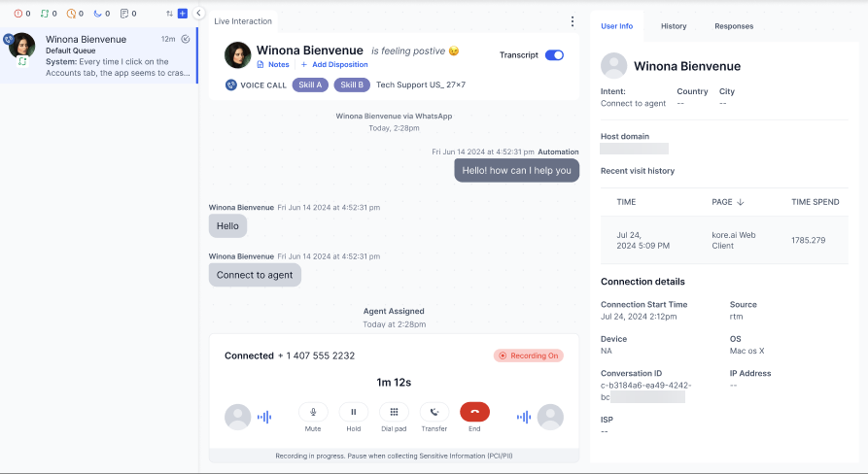Click the notes counter icon in the top bar
Image resolution: width=868 pixels, height=474 pixels.
point(123,14)
